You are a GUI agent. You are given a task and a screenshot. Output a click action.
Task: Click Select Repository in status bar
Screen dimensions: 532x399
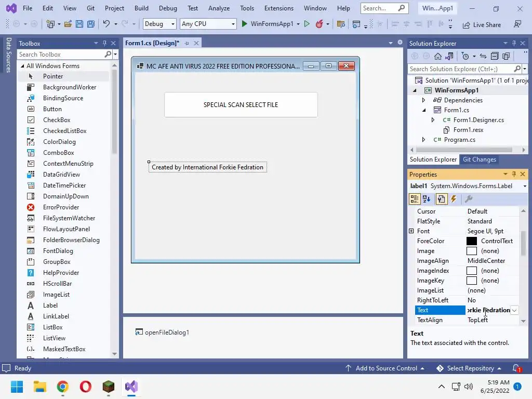(469, 368)
